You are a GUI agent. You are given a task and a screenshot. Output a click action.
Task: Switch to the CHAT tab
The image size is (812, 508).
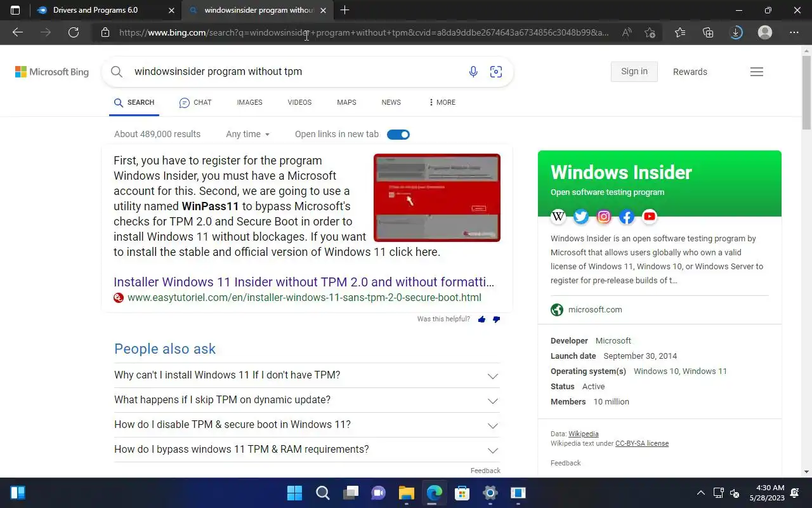(x=195, y=102)
